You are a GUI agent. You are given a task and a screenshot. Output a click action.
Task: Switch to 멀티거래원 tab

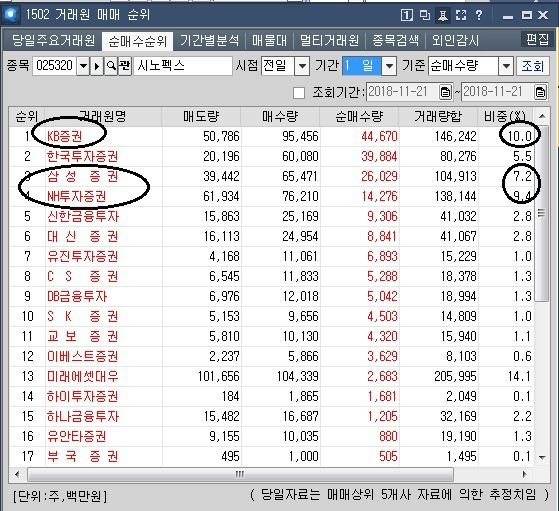(329, 41)
